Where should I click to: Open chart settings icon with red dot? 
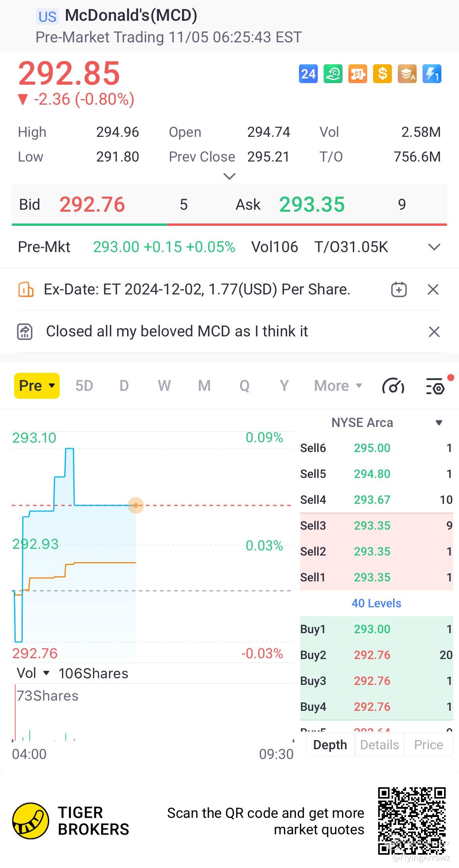coord(435,386)
